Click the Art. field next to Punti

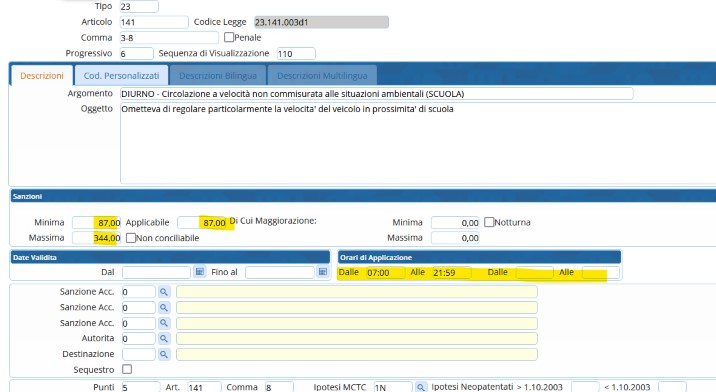[204, 387]
